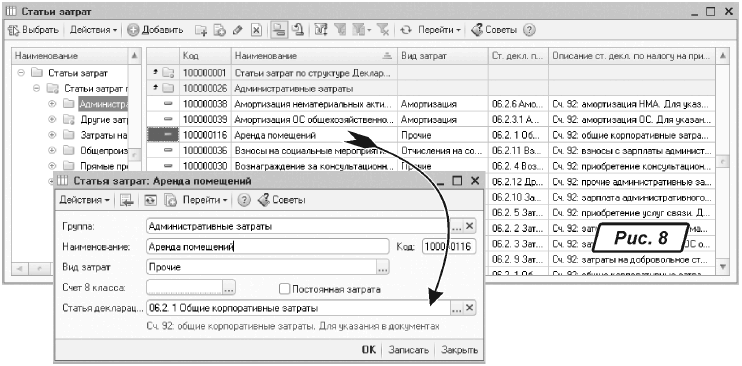Viewport: 742px width, 366px height.
Task: Click the move to group icon
Action: (x=298, y=30)
